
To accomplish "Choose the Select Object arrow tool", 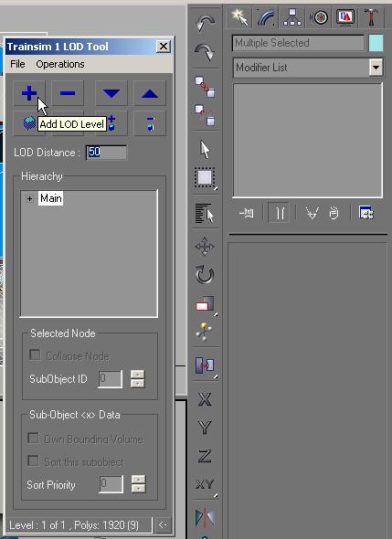I will 205,149.
